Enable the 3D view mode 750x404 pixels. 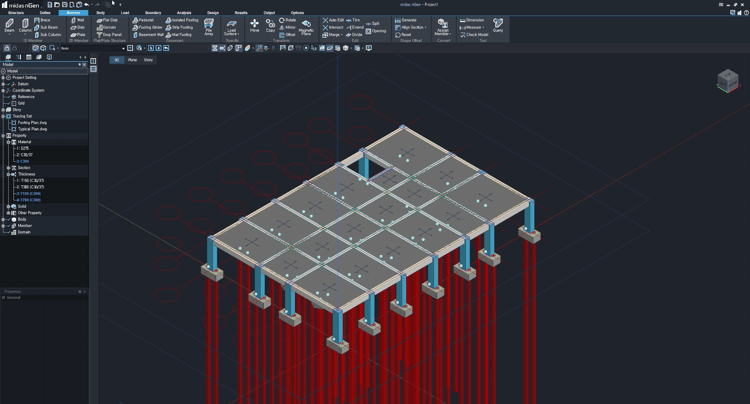coord(116,60)
